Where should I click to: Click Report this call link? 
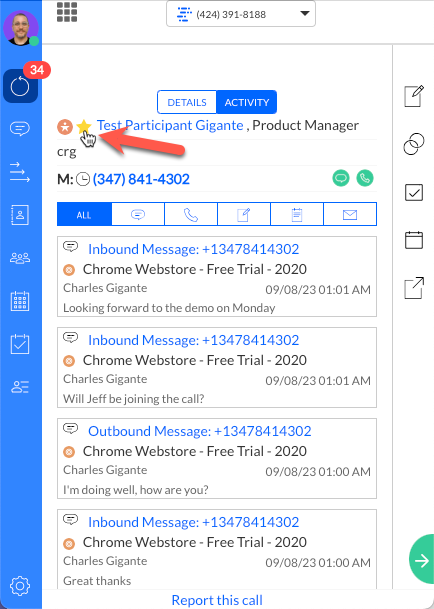(217, 600)
